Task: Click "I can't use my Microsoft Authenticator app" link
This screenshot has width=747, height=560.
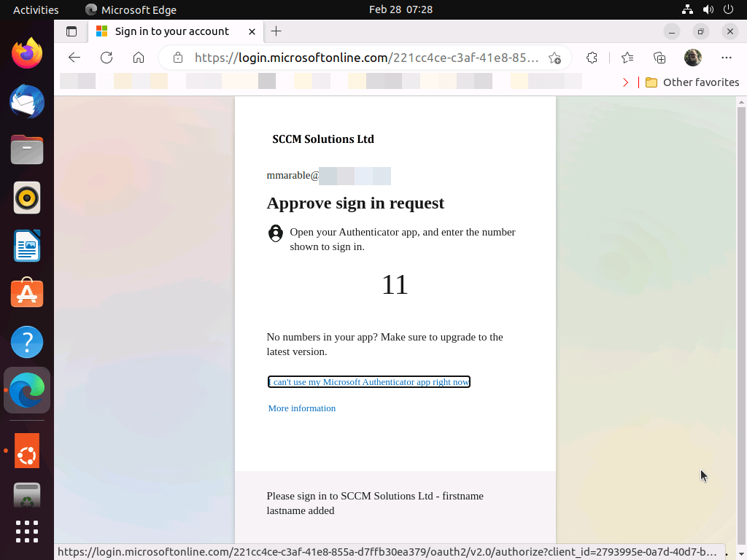Action: (368, 382)
